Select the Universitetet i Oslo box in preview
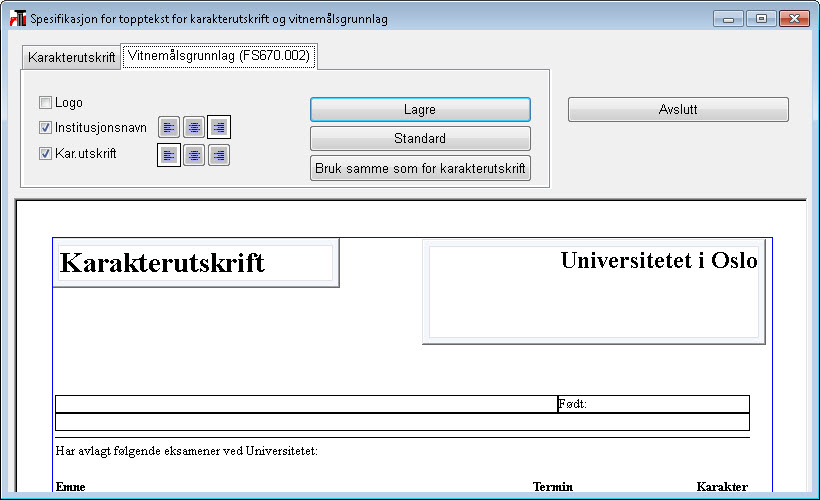The width and height of the screenshot is (820, 500). [594, 292]
